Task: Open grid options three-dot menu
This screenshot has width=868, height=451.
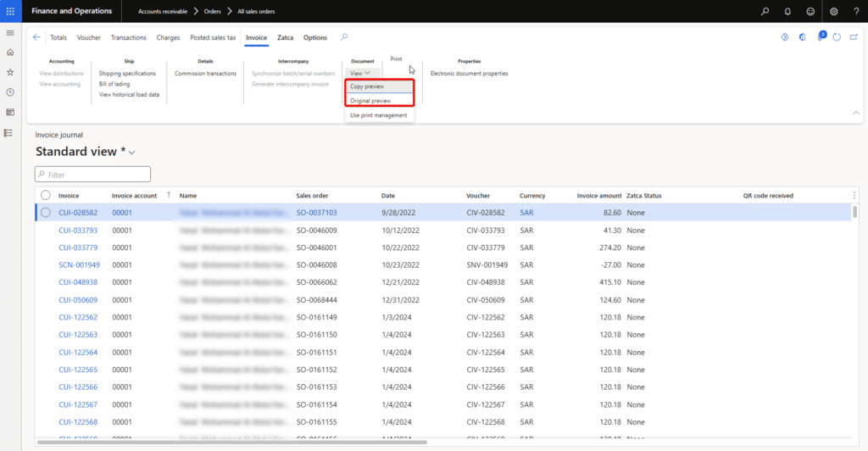Action: point(854,195)
